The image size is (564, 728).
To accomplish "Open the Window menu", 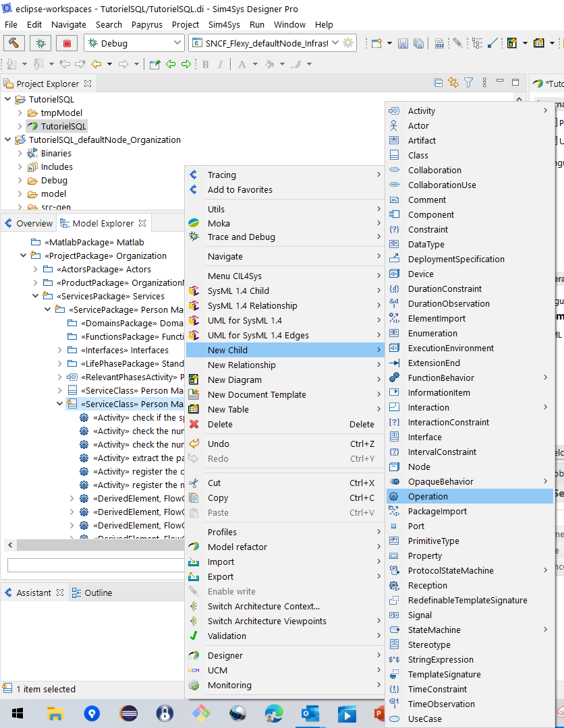I will 289,25.
